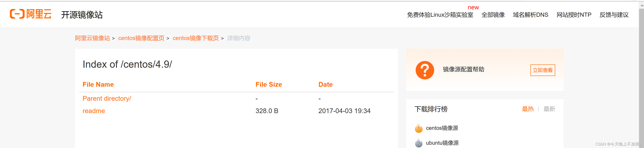Image resolution: width=644 pixels, height=148 pixels.
Task: Click the gold rank 1 medal icon
Action: [418, 128]
